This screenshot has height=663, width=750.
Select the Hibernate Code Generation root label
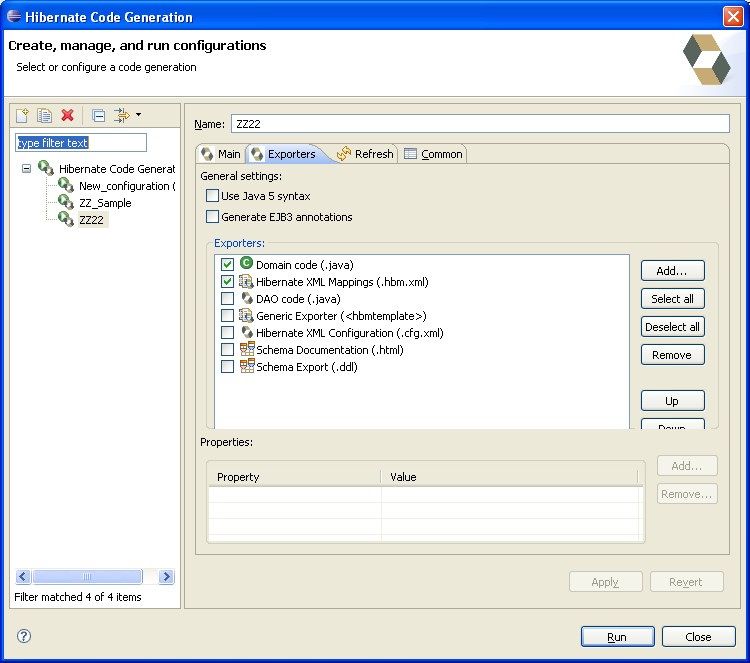(x=117, y=169)
